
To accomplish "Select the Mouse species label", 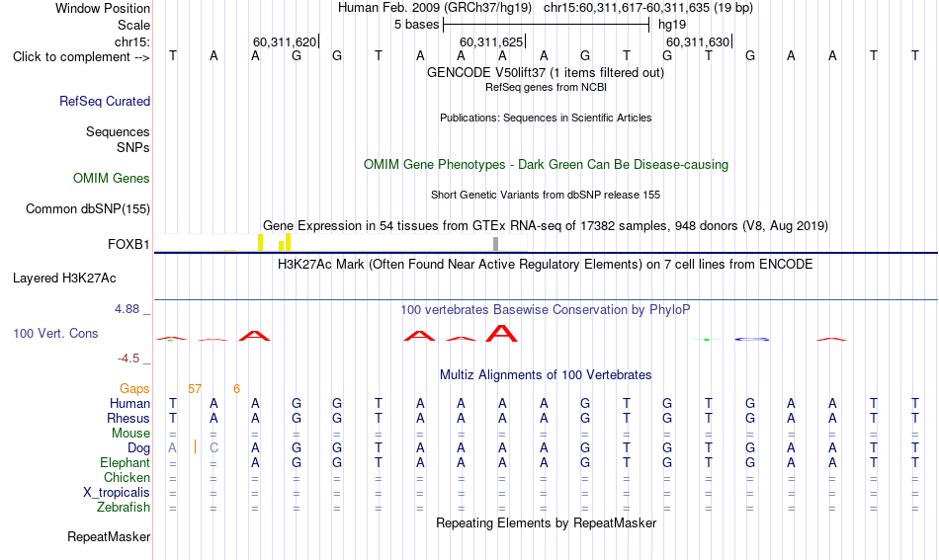I will click(130, 434).
